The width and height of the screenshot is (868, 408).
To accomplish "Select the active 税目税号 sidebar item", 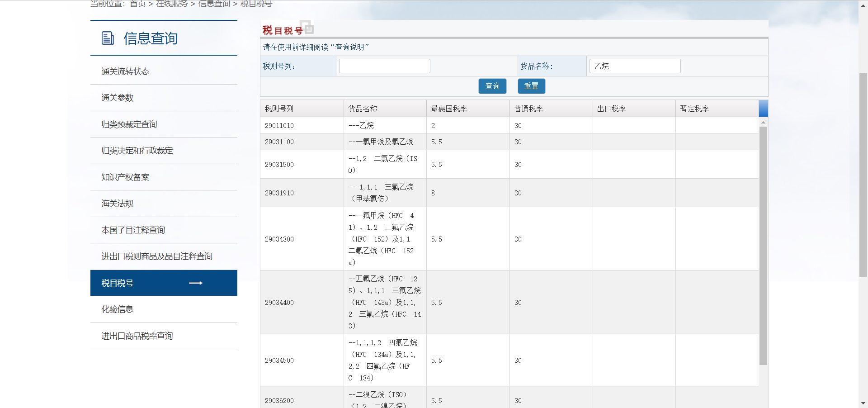I will point(164,283).
